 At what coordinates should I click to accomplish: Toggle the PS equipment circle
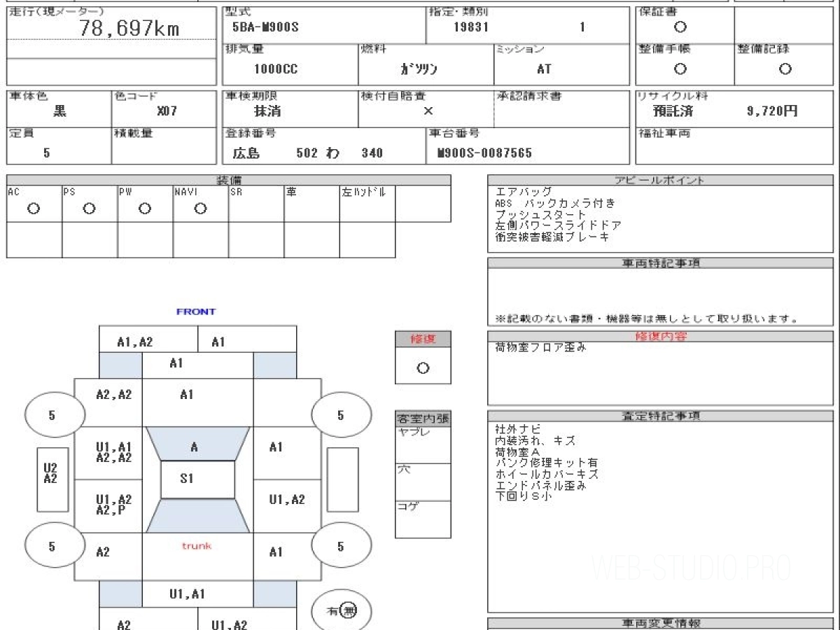click(89, 209)
